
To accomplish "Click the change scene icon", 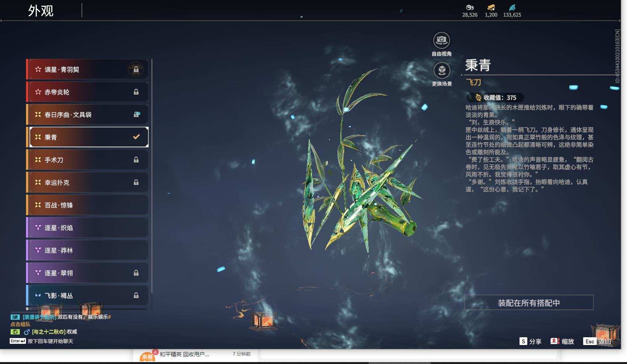I will (x=442, y=71).
